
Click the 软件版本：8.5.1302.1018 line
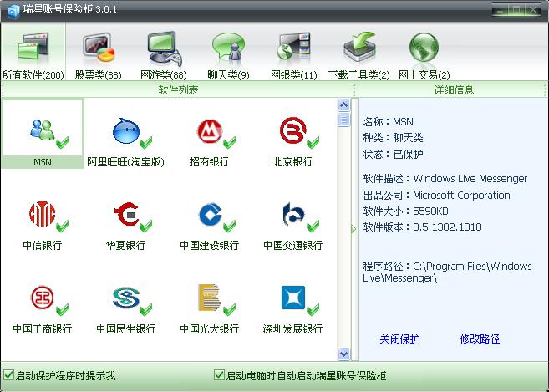point(422,227)
